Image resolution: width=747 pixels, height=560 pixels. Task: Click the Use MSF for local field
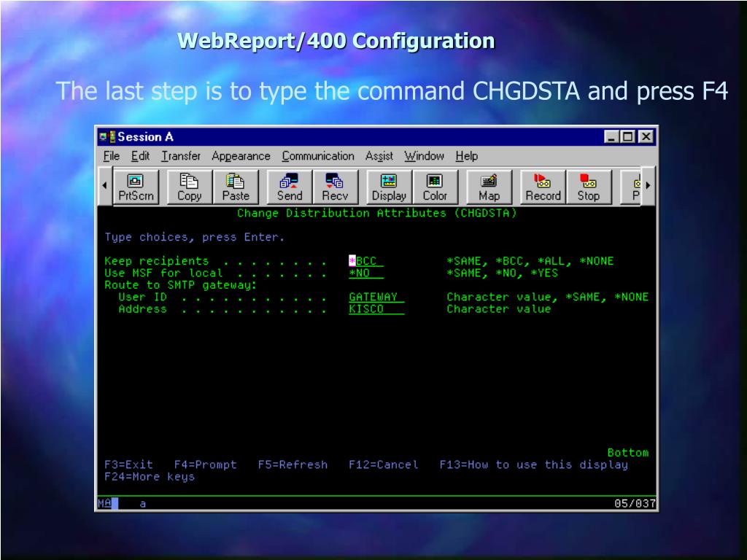pyautogui.click(x=366, y=273)
